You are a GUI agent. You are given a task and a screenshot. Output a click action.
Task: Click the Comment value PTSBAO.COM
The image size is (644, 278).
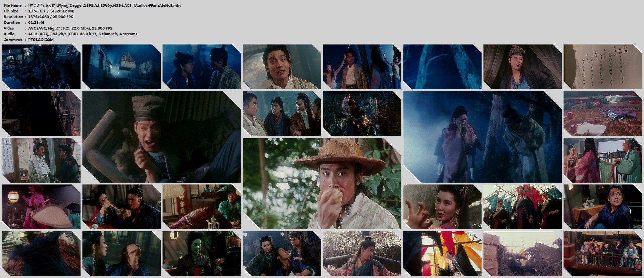point(41,40)
